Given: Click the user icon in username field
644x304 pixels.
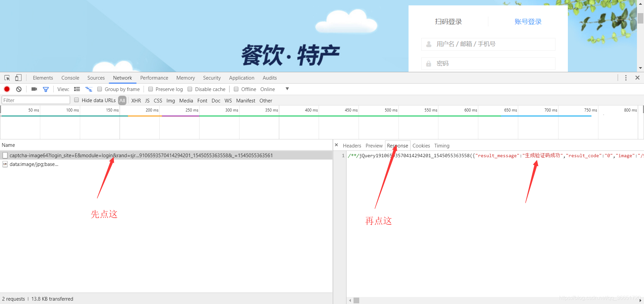Looking at the screenshot, I should [x=429, y=44].
